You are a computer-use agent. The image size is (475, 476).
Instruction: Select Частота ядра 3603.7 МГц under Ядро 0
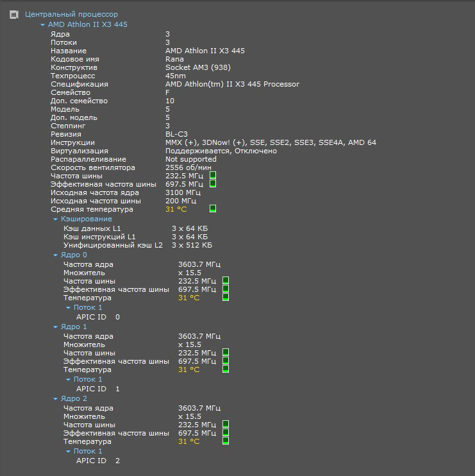[142, 264]
